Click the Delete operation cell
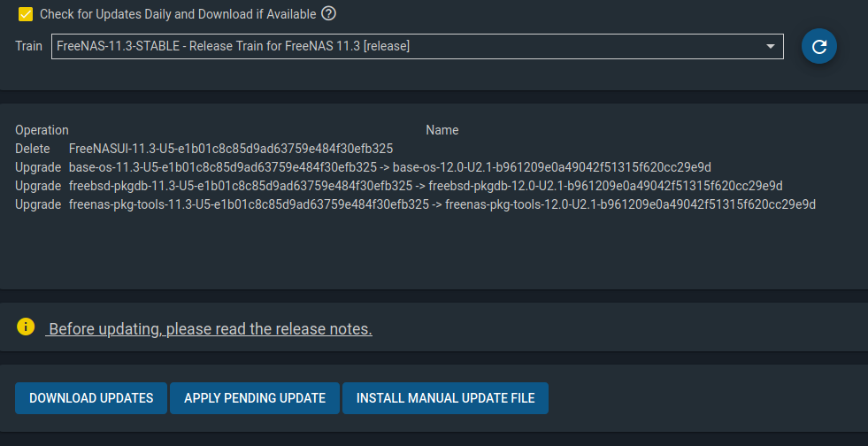Screen dimensions: 868x446 pos(32,149)
